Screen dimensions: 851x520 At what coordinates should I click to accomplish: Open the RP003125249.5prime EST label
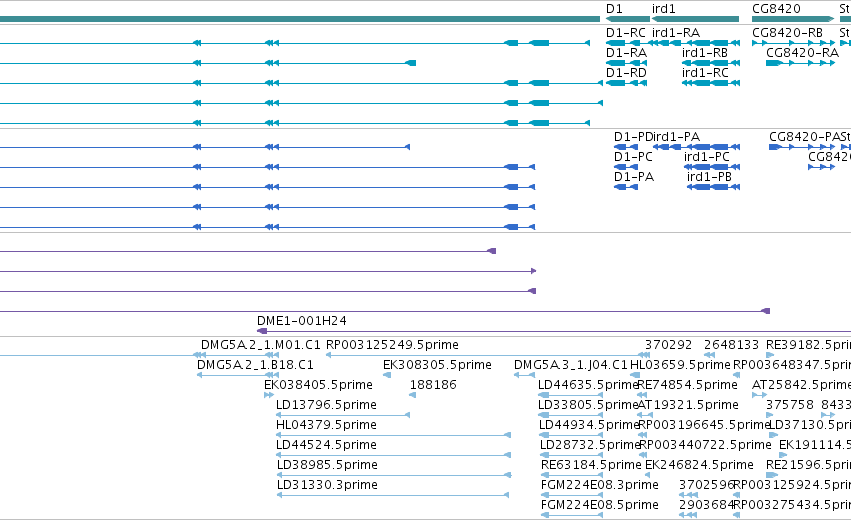point(392,345)
